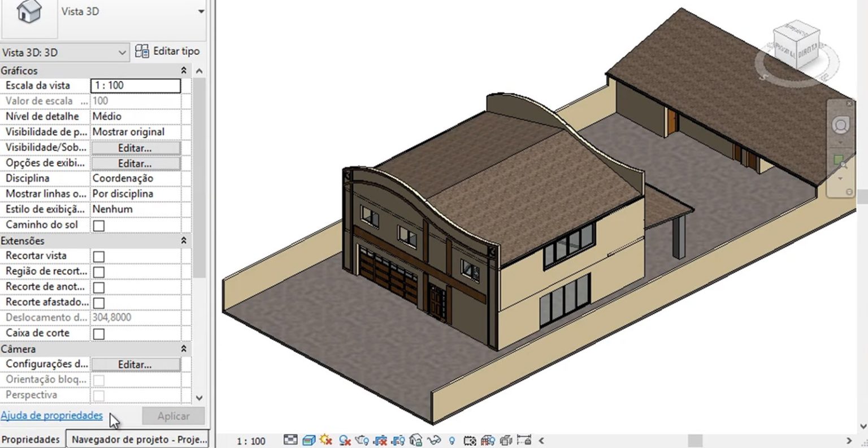Collapse the Extensões section
This screenshot has width=868, height=448.
pyautogui.click(x=184, y=240)
